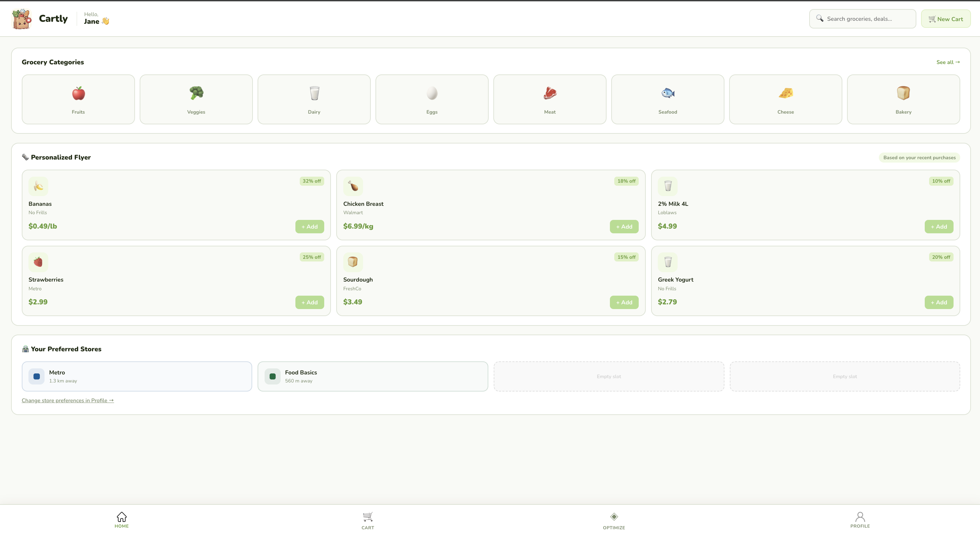Viewport: 980px width, 535px height.
Task: Open Change store preferences in Profile link
Action: [68, 400]
